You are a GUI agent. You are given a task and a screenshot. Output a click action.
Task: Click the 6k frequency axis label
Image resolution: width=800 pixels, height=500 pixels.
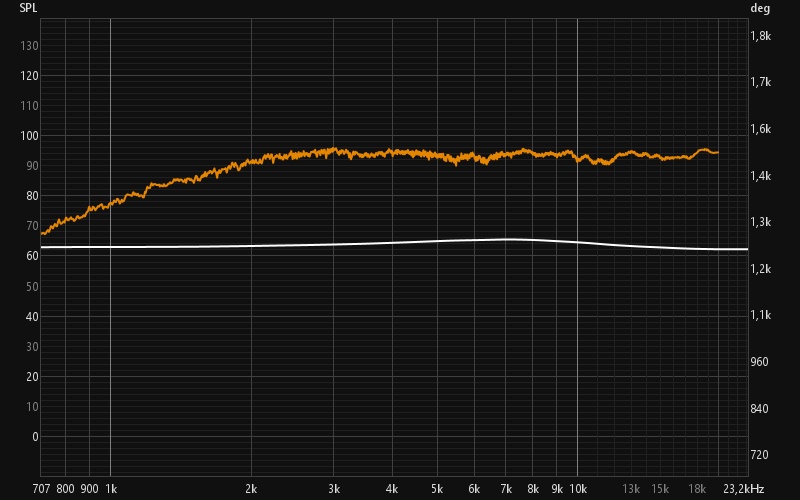pyautogui.click(x=474, y=489)
